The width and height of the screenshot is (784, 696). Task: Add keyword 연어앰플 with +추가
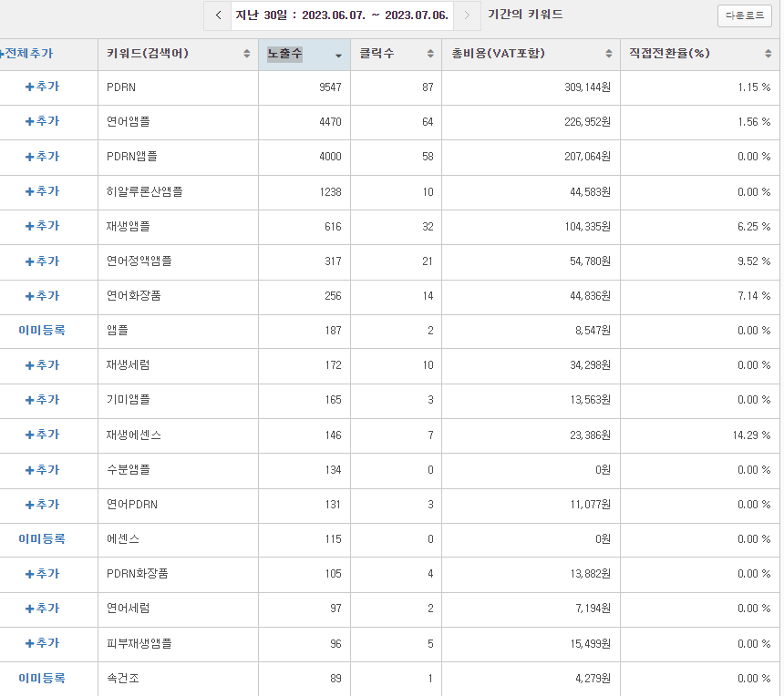coord(42,121)
